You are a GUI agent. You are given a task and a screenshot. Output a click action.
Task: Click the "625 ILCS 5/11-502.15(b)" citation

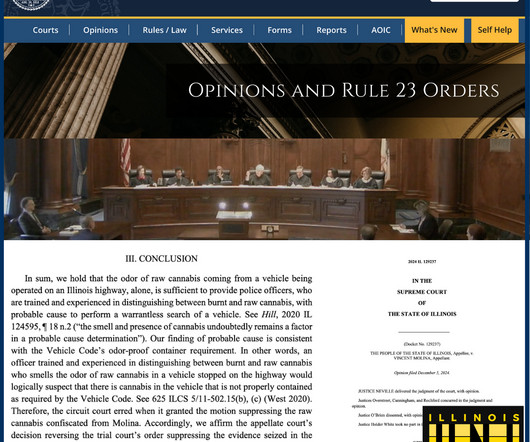tap(199, 399)
